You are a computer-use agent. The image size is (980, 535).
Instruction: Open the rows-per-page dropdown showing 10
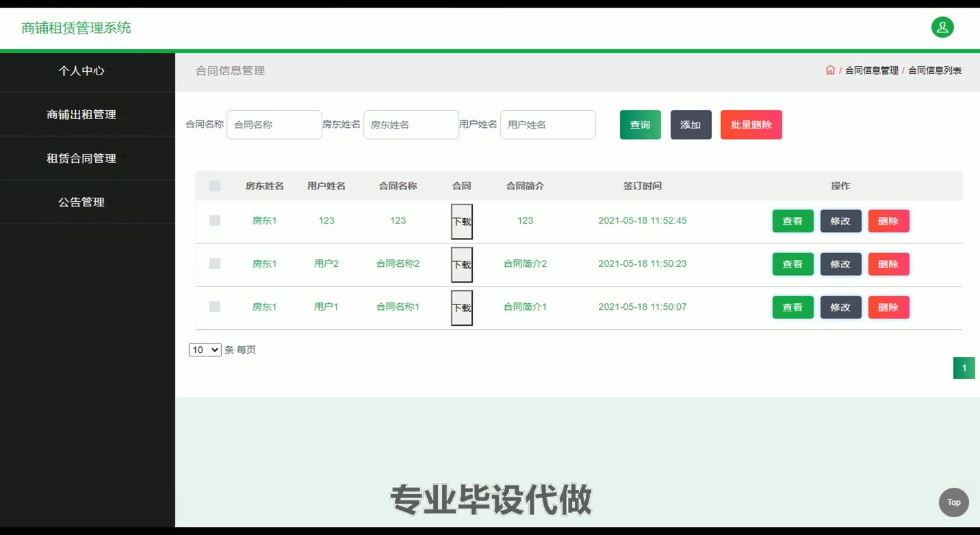tap(205, 350)
